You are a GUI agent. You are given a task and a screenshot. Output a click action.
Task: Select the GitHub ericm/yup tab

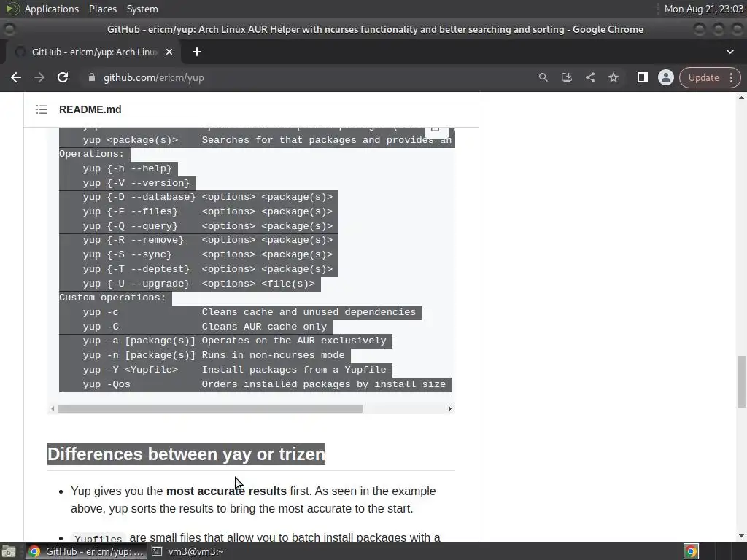[93, 52]
